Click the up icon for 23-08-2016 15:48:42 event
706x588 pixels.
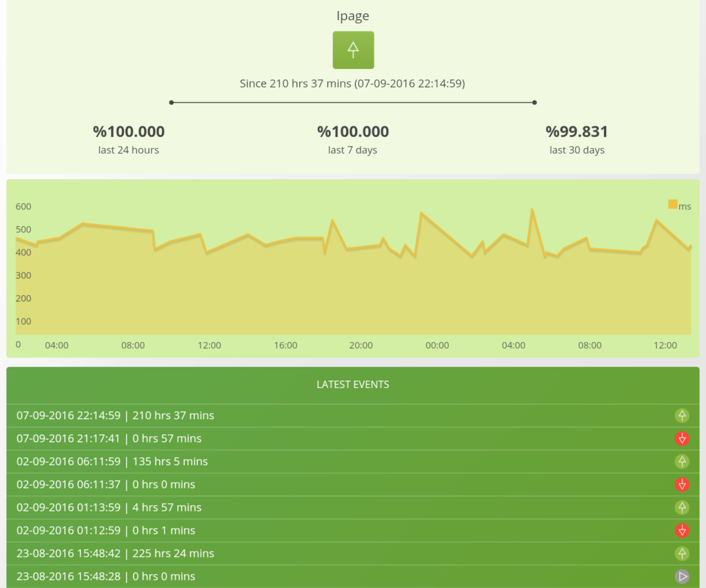682,554
